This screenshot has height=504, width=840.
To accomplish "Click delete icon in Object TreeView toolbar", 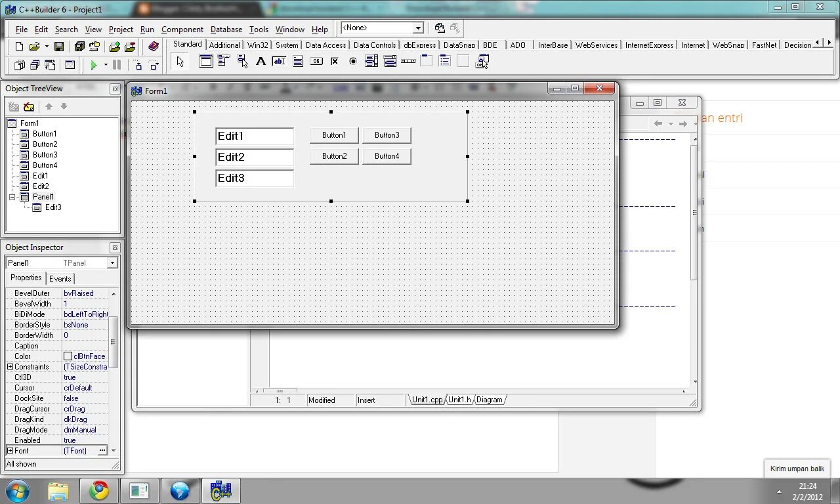I will 28,106.
